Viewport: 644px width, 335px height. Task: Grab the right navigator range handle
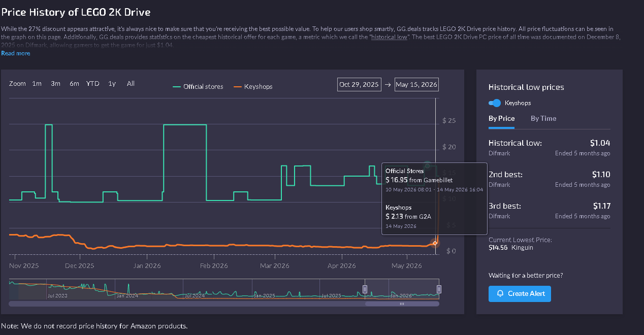click(x=439, y=289)
